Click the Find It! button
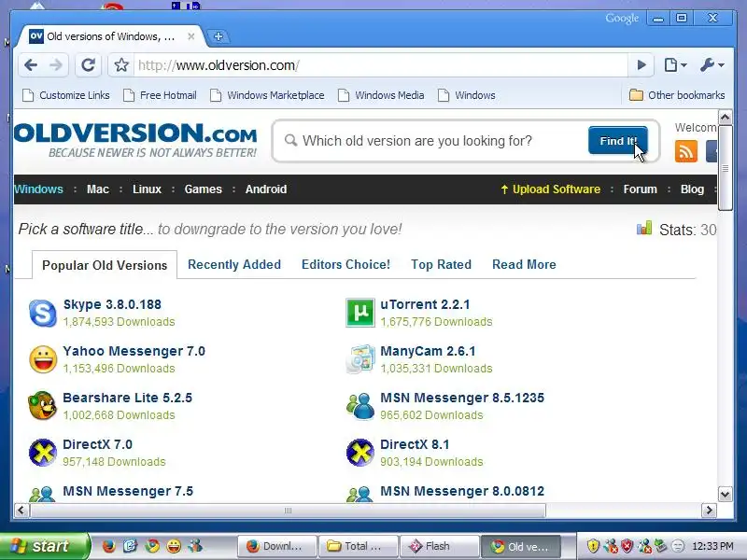747x560 pixels. [618, 141]
